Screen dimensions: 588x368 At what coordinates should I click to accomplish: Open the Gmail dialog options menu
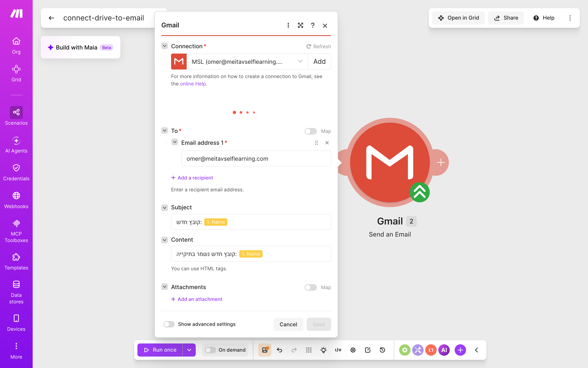(x=288, y=25)
